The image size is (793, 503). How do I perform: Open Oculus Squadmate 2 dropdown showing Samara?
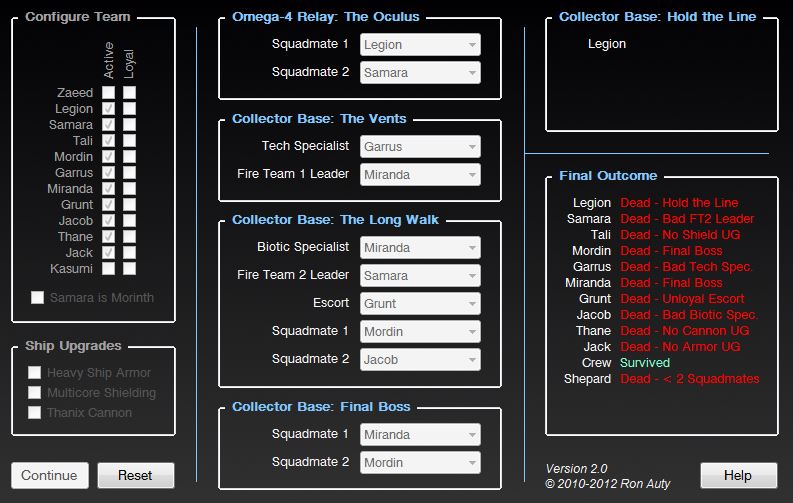[420, 72]
